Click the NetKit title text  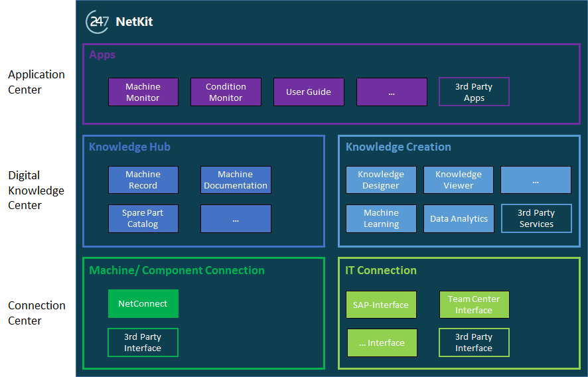[x=134, y=22]
